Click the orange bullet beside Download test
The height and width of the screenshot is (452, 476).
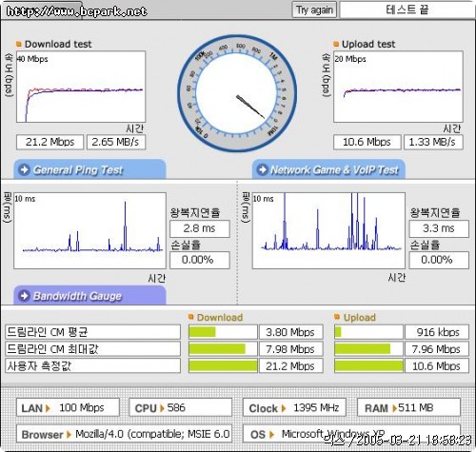19,44
